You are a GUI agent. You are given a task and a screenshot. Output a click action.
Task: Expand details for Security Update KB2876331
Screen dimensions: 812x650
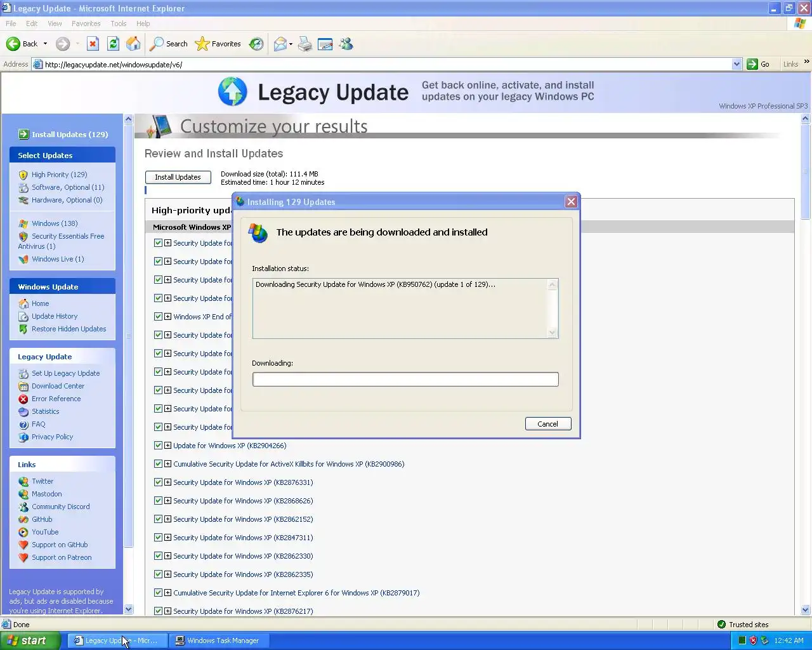tap(167, 482)
